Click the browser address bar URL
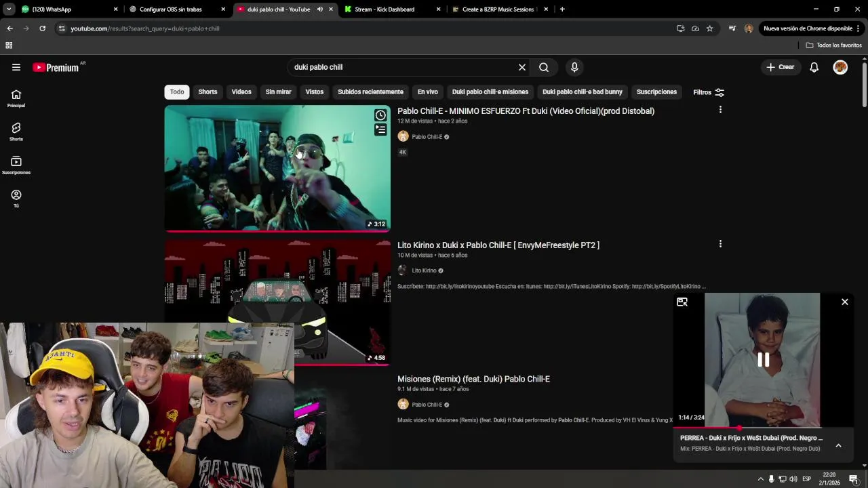 coord(144,28)
